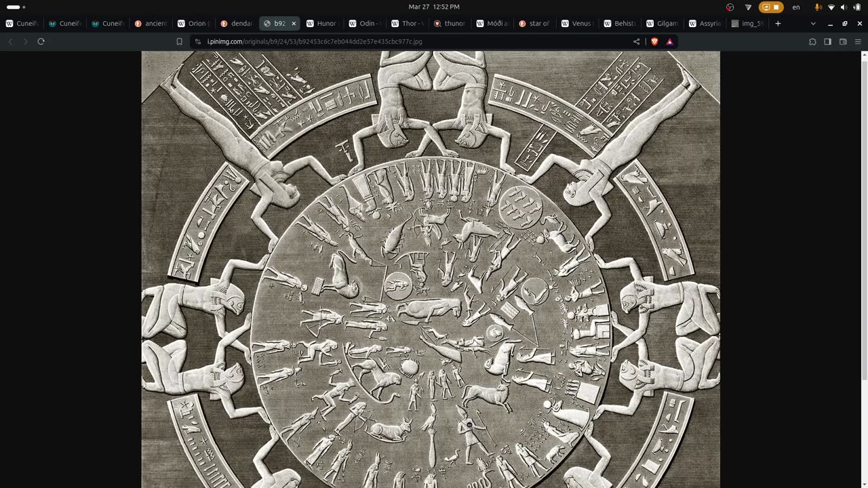Switch to the Behist tab
This screenshot has height=488, width=868.
click(620, 23)
